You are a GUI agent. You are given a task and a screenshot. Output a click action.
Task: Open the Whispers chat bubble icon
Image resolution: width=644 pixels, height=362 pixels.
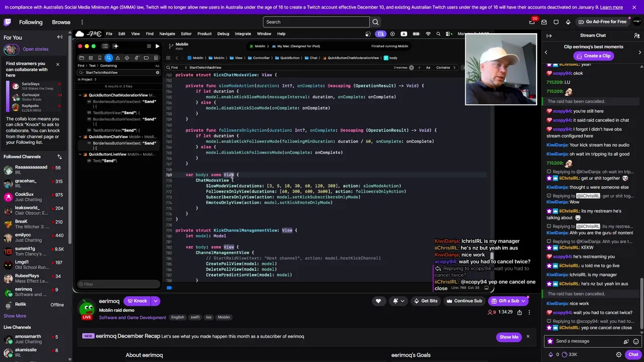556,22
